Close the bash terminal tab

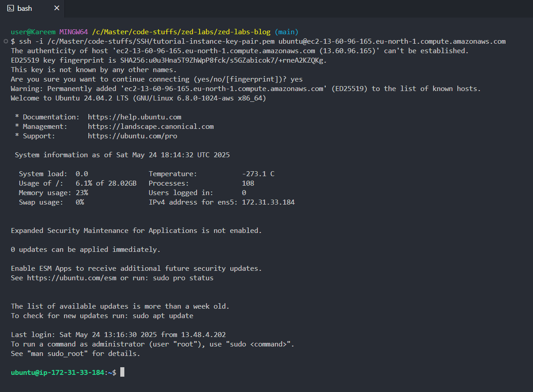(57, 8)
